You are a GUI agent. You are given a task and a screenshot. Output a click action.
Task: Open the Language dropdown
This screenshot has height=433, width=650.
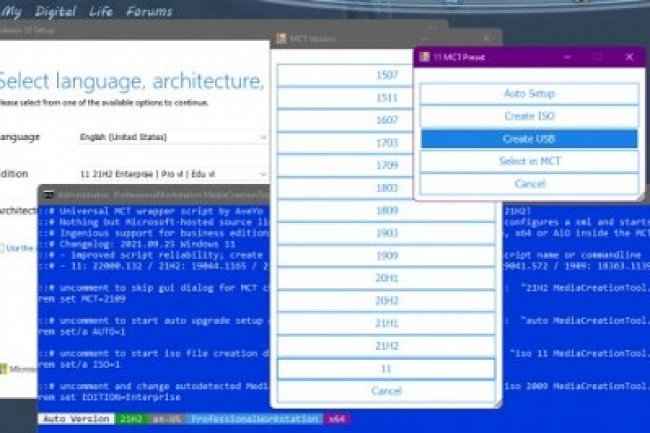click(x=172, y=136)
